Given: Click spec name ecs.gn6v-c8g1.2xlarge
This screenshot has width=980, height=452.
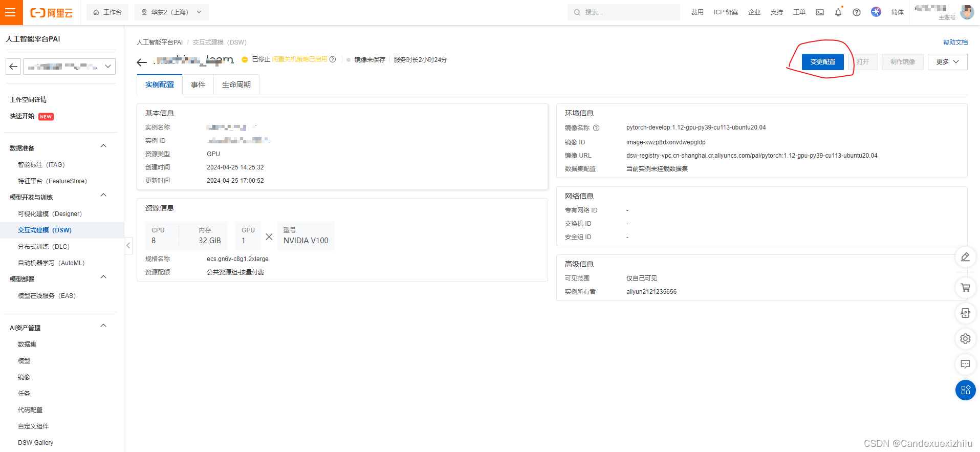Looking at the screenshot, I should (237, 259).
